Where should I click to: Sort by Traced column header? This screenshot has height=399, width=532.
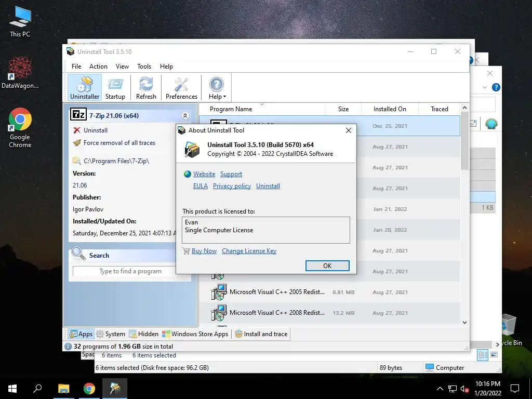click(x=440, y=109)
